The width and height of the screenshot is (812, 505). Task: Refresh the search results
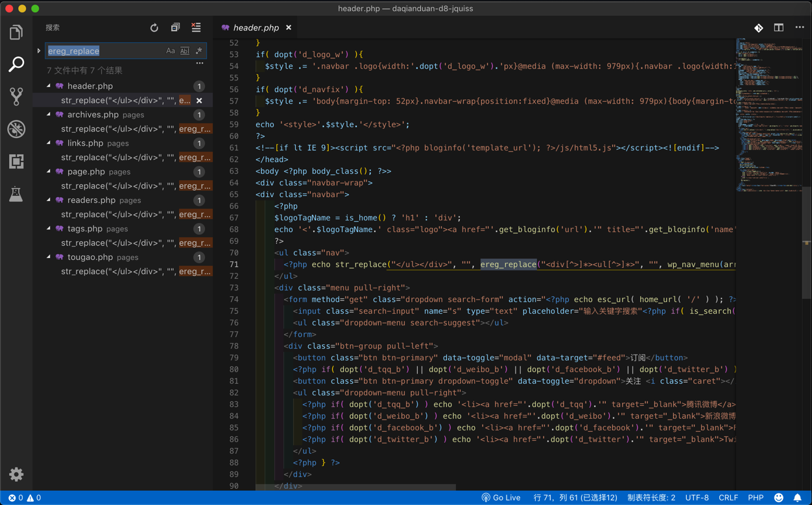[154, 28]
